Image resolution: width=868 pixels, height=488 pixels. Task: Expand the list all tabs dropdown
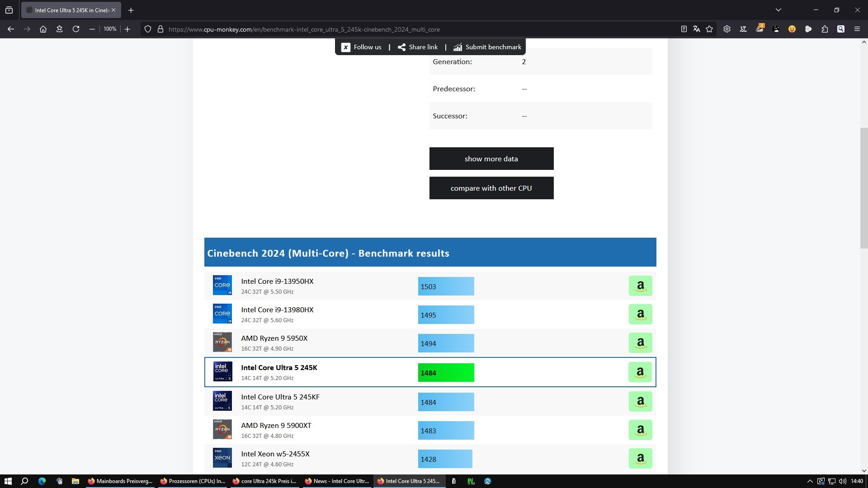pyautogui.click(x=778, y=10)
